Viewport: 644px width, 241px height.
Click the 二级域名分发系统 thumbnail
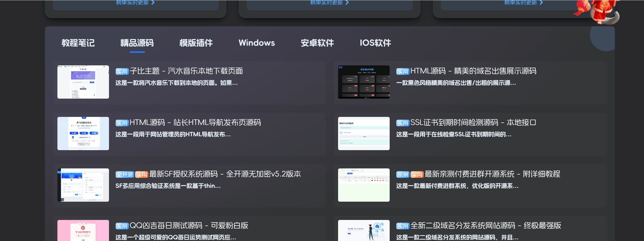(x=364, y=230)
